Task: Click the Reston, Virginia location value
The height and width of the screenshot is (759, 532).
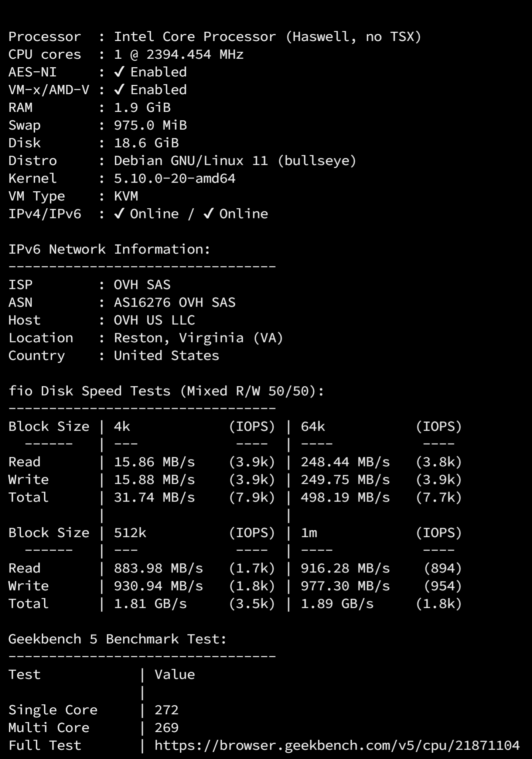Action: point(198,338)
